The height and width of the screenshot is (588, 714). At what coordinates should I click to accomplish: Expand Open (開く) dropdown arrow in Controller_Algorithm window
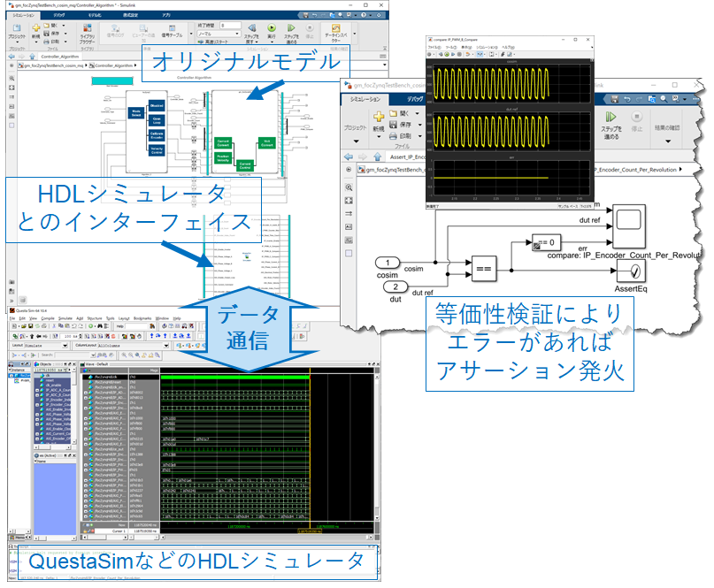[64, 26]
